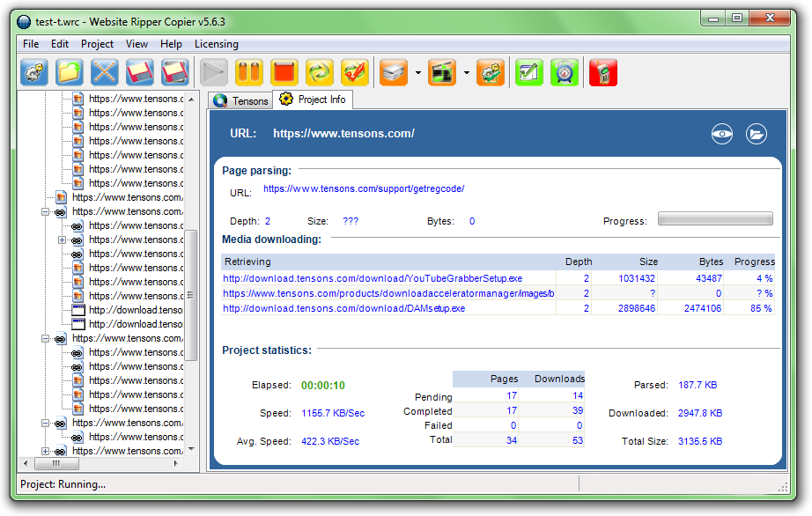Click the header URL https://www.tensons.com/

tap(343, 134)
